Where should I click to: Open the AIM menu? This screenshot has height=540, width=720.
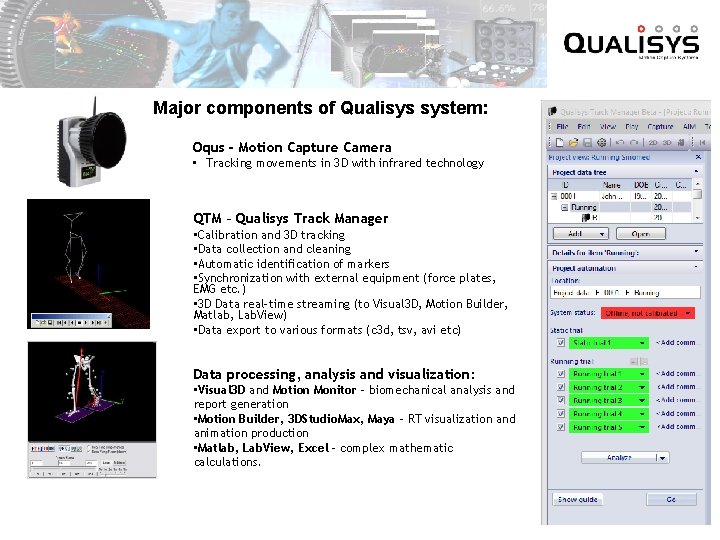point(689,126)
